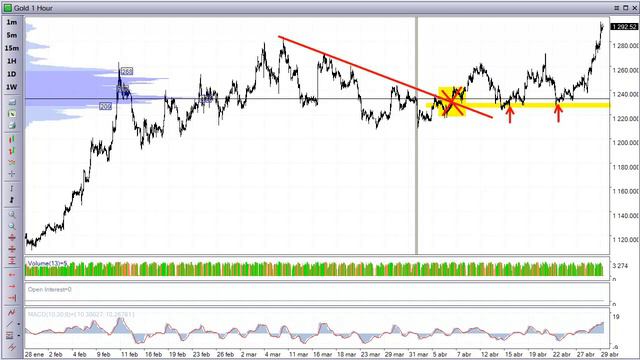Click the blue magnifier zoom icon
This screenshot has width=640, height=360.
pyautogui.click(x=12, y=226)
